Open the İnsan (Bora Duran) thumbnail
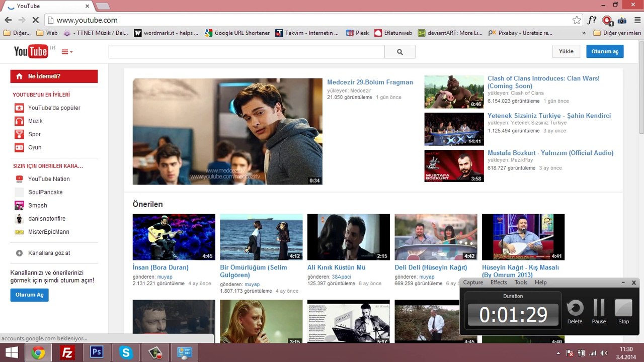Screen dimensions: 644x362 click(174, 237)
